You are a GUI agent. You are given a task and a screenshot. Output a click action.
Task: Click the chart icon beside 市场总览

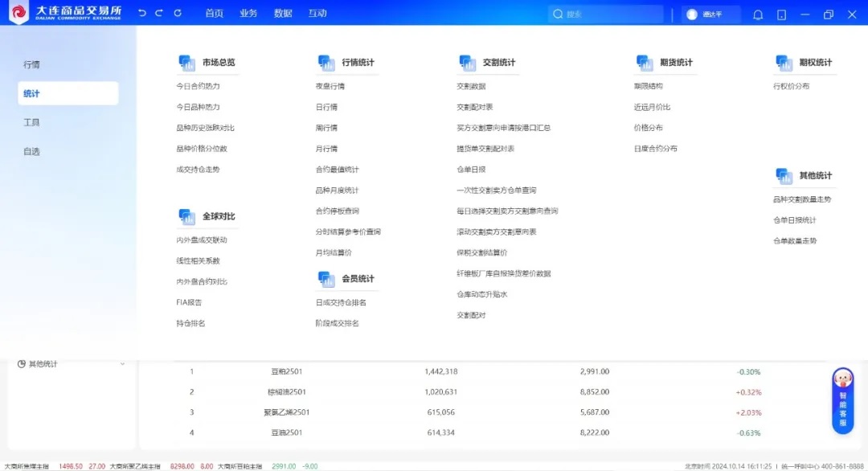tap(186, 63)
